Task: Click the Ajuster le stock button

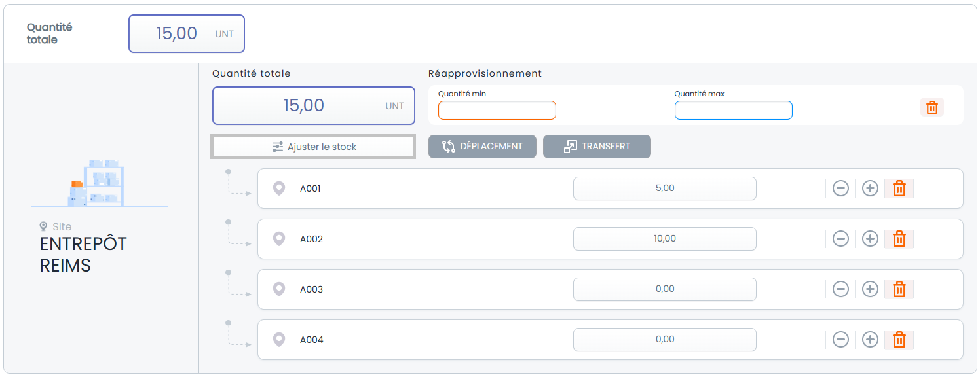Action: 313,147
